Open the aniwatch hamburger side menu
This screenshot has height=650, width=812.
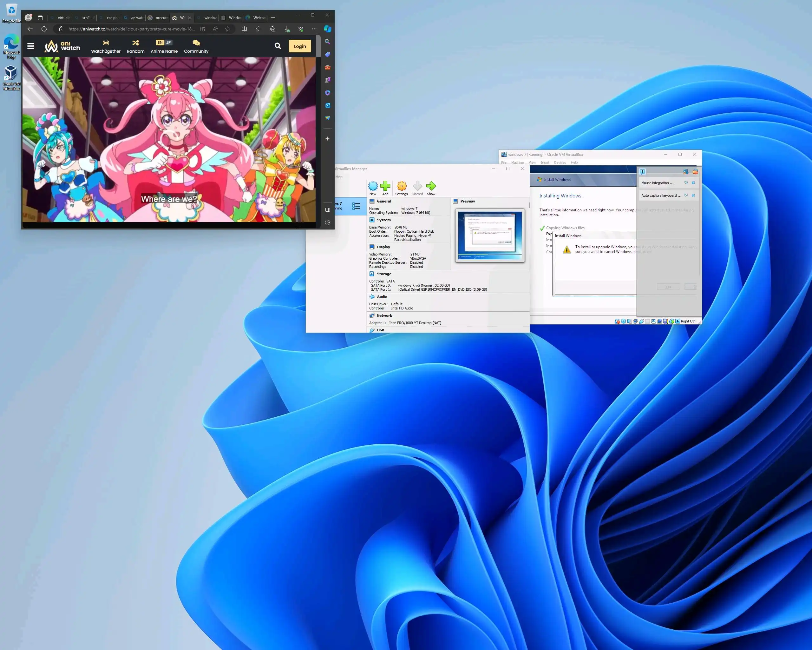(31, 46)
